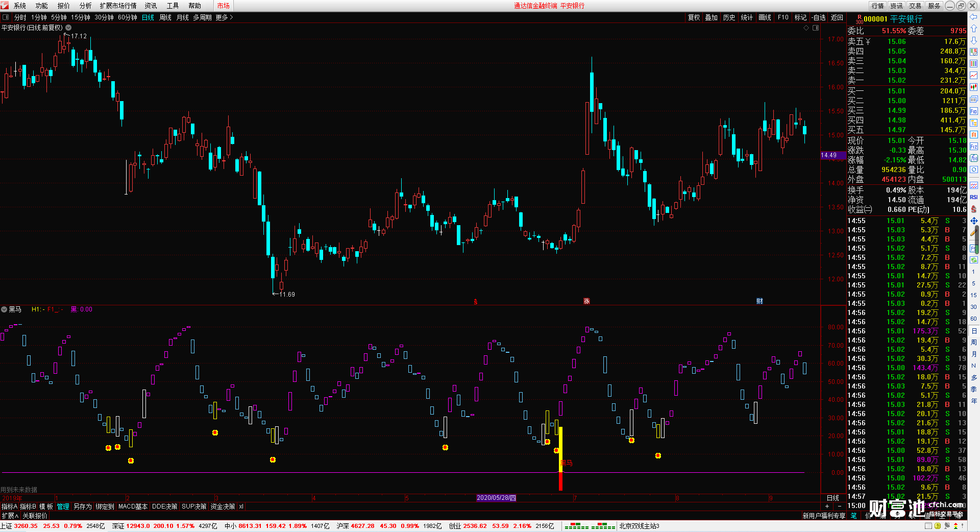Click the 交易 button at top right
The width and height of the screenshot is (980, 532).
(915, 6)
